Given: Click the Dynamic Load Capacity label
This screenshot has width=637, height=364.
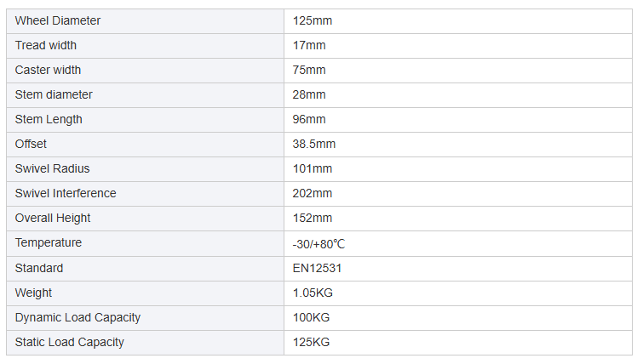Looking at the screenshot, I should pyautogui.click(x=77, y=317).
